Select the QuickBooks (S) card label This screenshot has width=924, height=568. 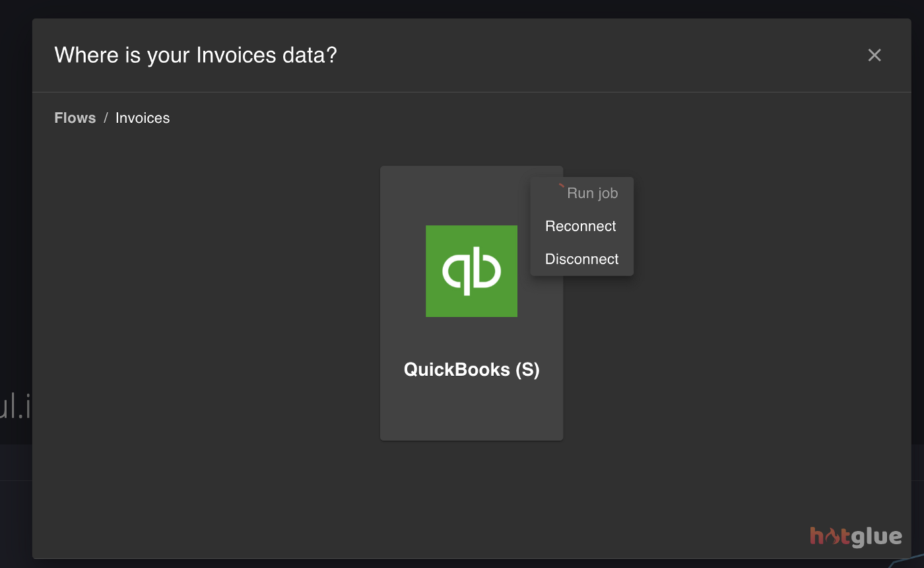click(x=472, y=369)
